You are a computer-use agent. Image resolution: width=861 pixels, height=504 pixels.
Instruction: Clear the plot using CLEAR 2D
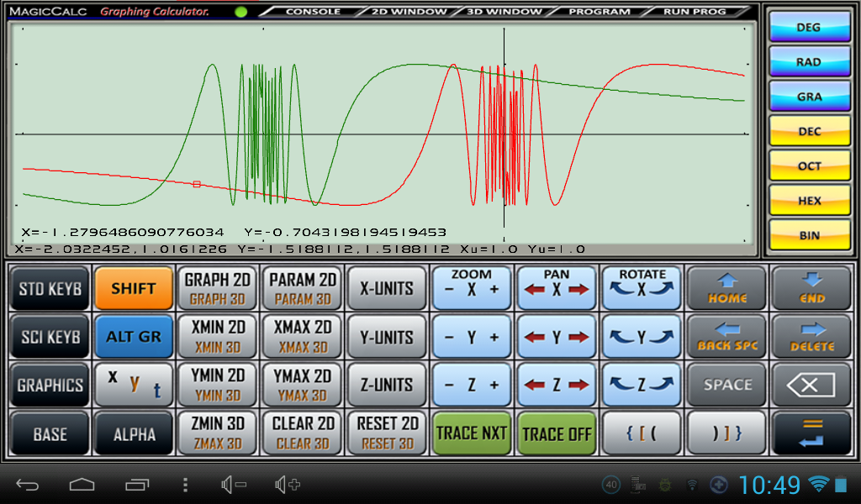pos(301,433)
